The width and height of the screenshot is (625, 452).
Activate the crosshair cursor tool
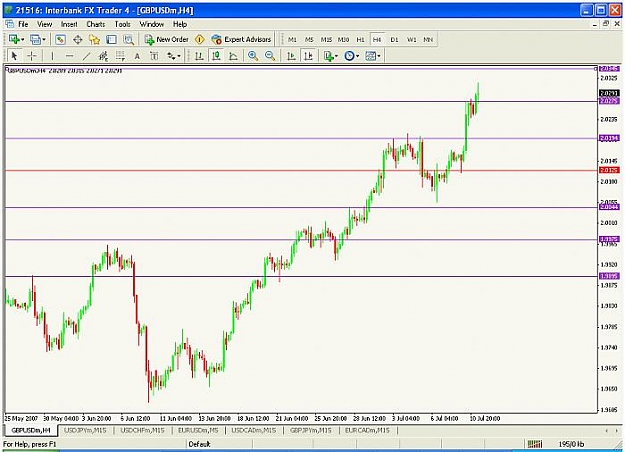coord(32,56)
